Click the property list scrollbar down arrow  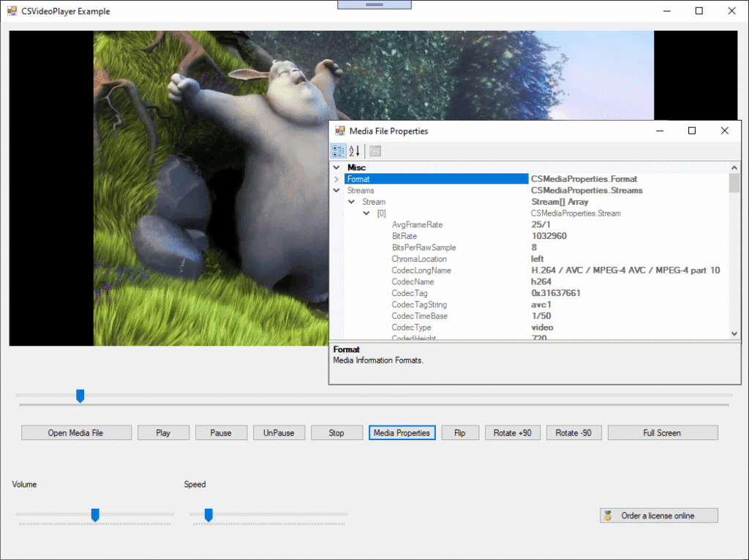pyautogui.click(x=734, y=333)
